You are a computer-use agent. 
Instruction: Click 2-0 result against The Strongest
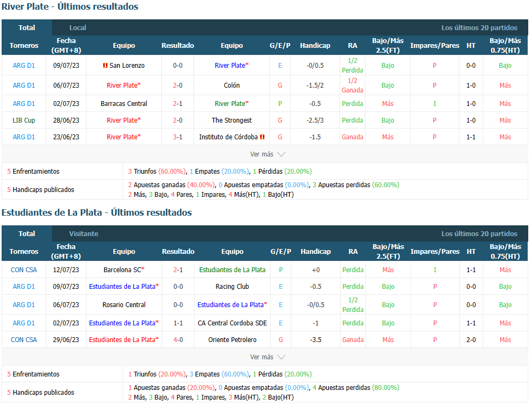178,120
